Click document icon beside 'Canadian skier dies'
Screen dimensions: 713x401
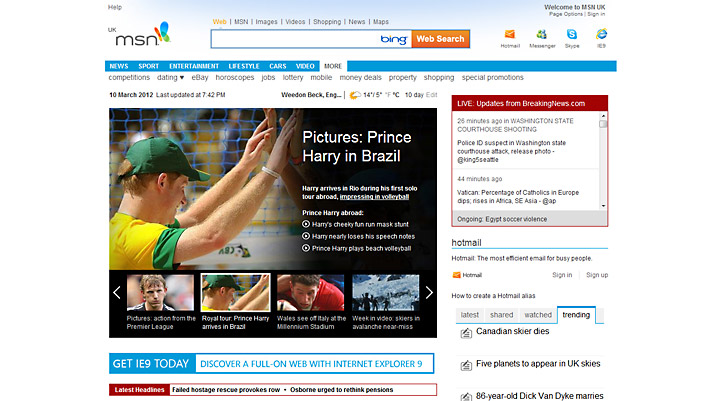coord(466,333)
